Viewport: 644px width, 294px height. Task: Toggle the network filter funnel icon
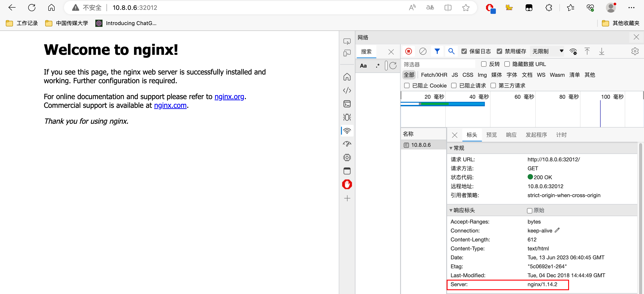[437, 51]
